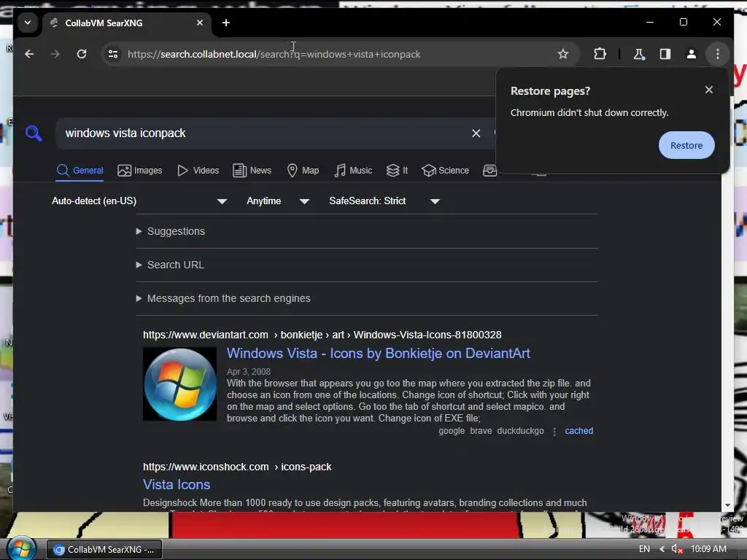Clear the search query with X
Image resolution: width=747 pixels, height=560 pixels.
pos(476,133)
